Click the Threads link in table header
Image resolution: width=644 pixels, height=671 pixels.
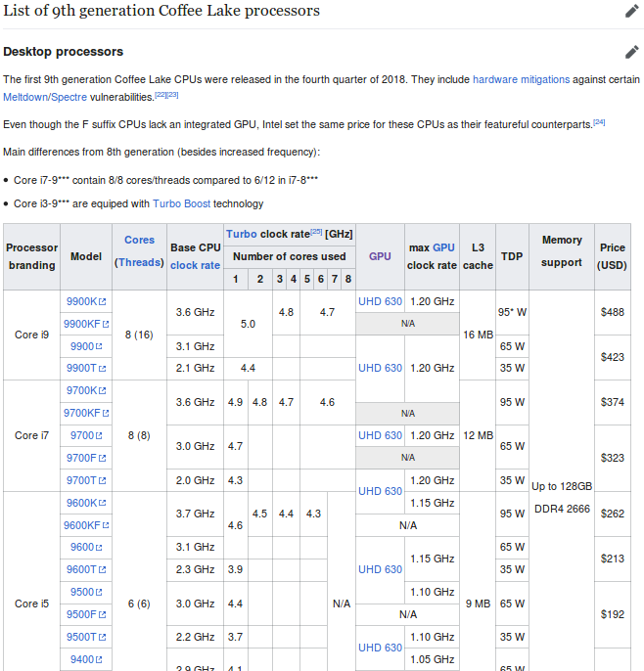click(139, 262)
